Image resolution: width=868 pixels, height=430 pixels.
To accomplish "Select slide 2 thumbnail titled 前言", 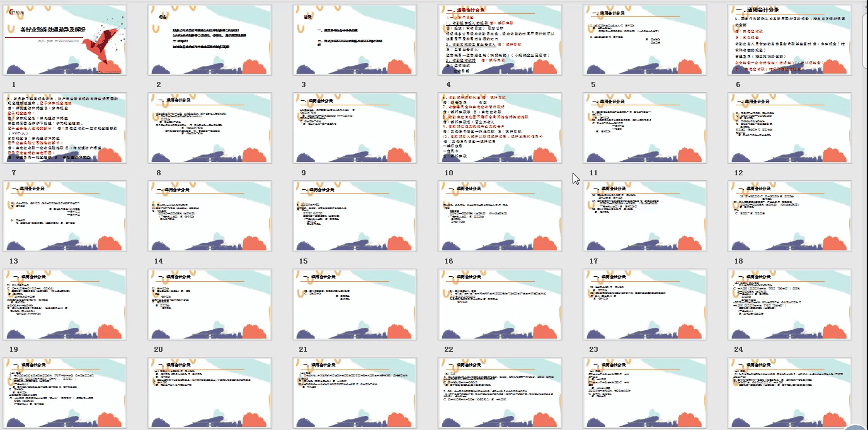I will point(210,40).
